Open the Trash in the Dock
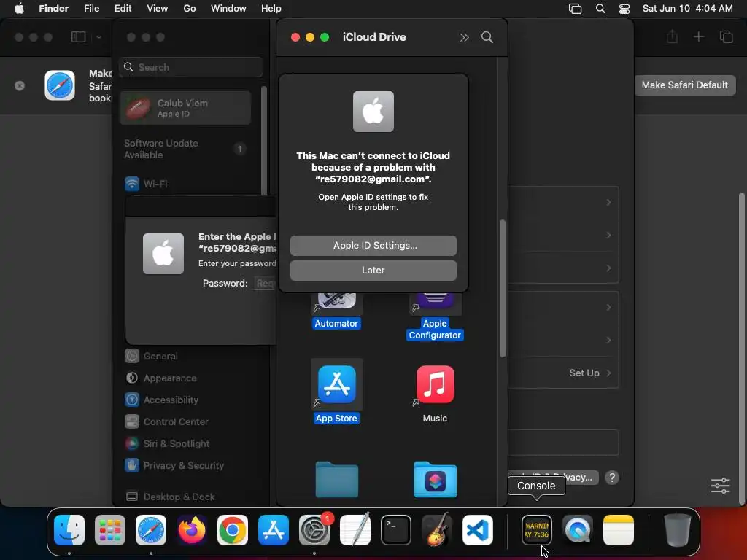This screenshot has width=747, height=560. tap(678, 530)
